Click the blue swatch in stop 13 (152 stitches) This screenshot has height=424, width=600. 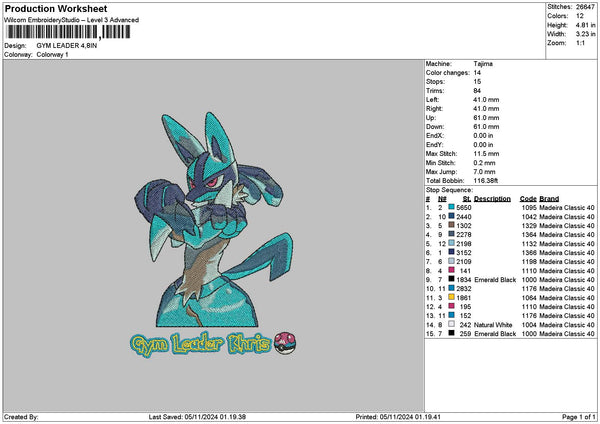[x=452, y=315]
